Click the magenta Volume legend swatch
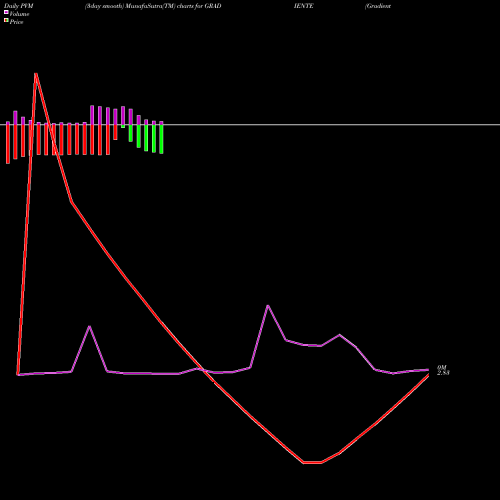500x500 pixels. tap(6, 12)
